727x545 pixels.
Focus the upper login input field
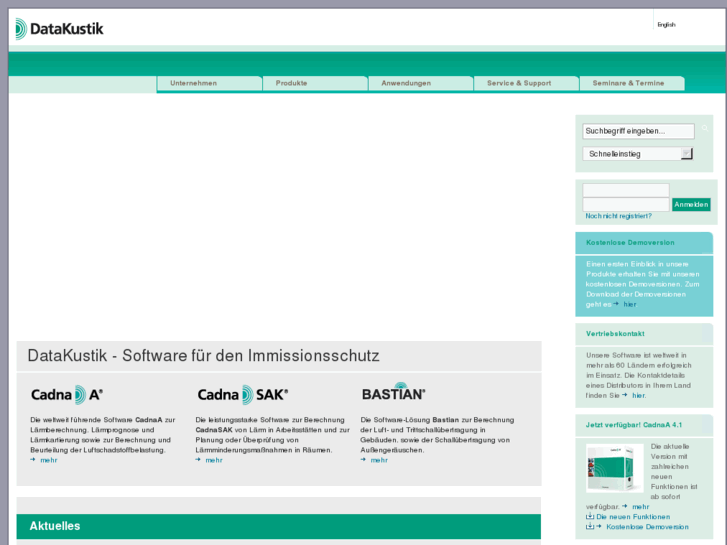point(626,190)
